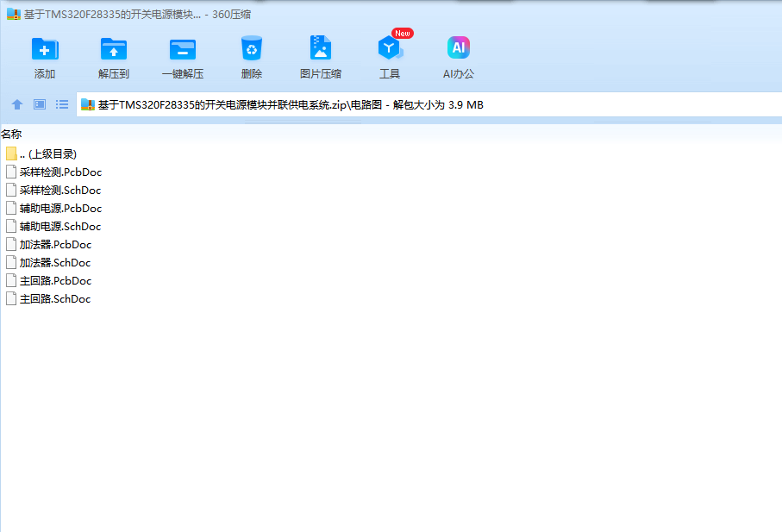This screenshot has height=532, width=782.
Task: Click the file icon beside 主回路.PcbDoc
Action: click(11, 280)
